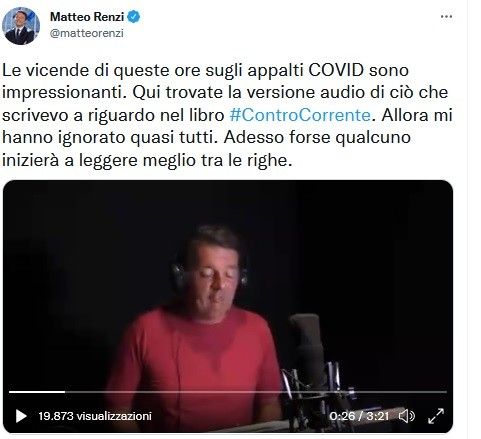The width and height of the screenshot is (481, 439).
Task: Play the video with the play button
Action: click(x=21, y=416)
